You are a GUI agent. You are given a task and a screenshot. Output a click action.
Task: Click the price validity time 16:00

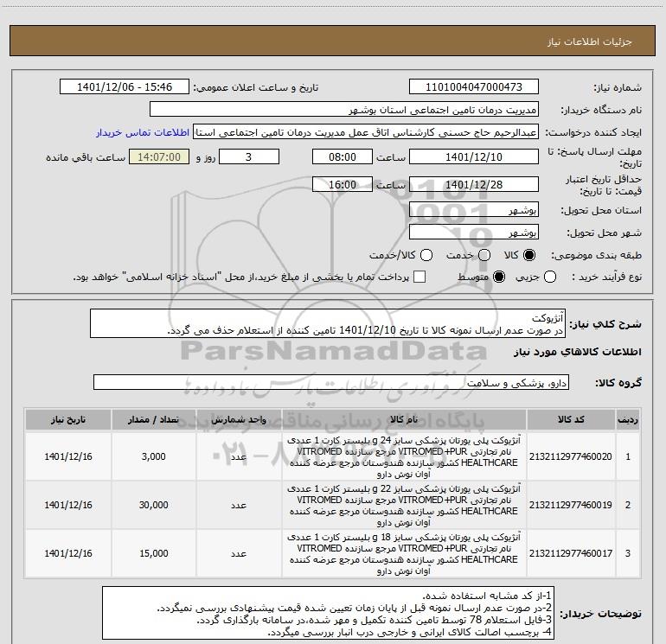tap(343, 184)
